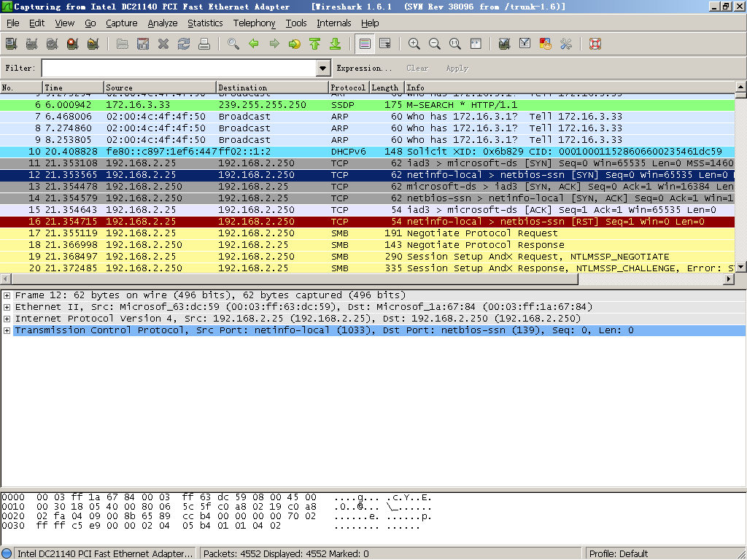
Task: Expand the Frame 12 tree node
Action: click(x=7, y=295)
